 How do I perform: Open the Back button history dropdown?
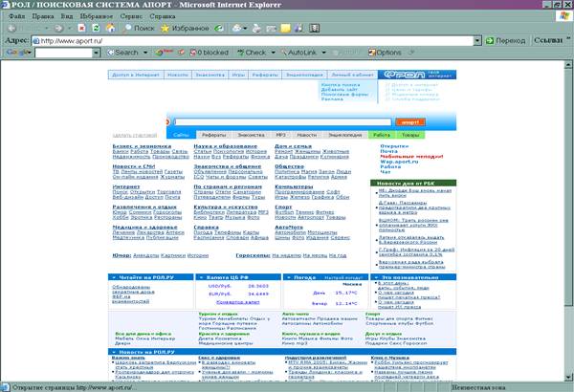tap(46, 28)
